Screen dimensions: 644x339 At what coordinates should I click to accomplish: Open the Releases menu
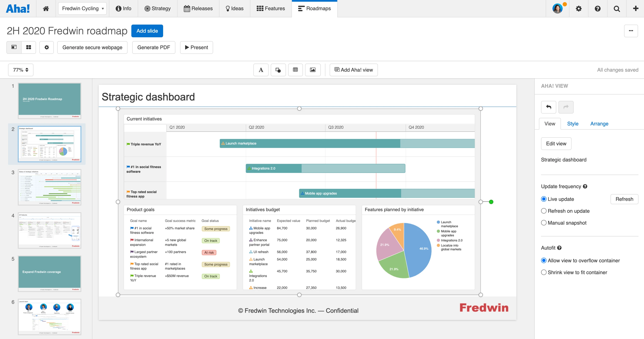coord(198,8)
